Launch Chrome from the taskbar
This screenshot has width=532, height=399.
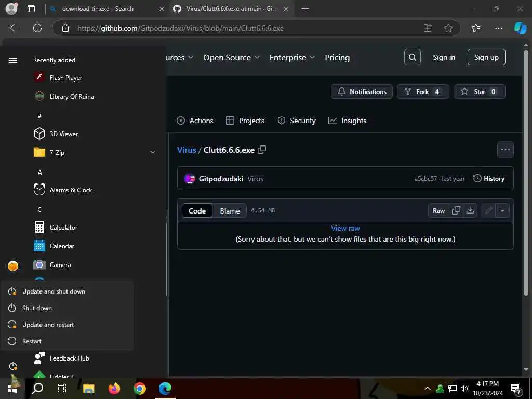tap(139, 389)
